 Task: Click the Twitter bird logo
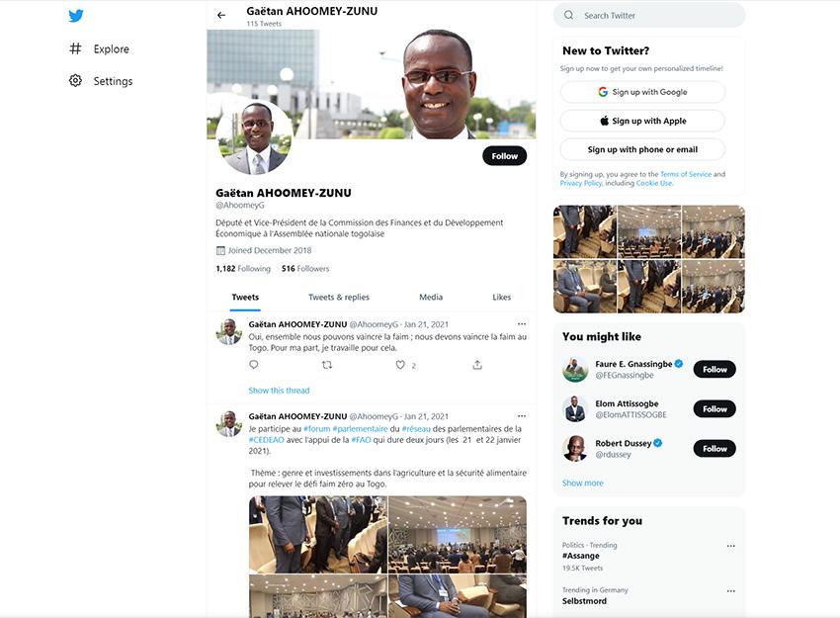point(76,16)
